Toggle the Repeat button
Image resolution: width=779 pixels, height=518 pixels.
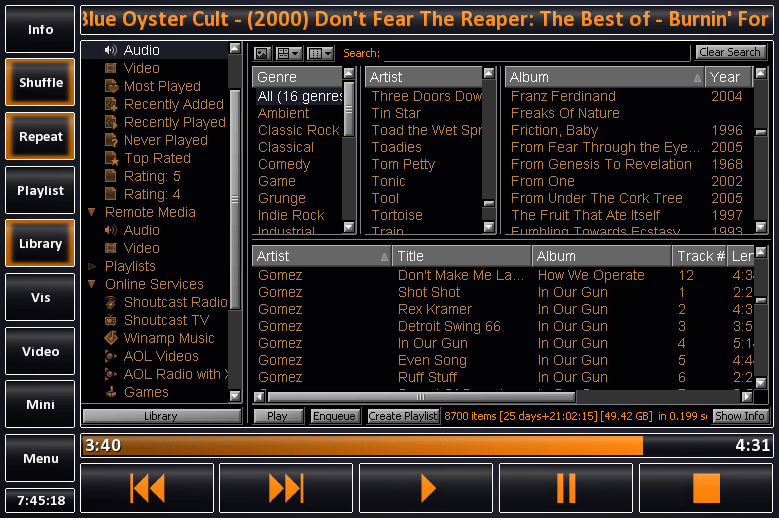coord(40,137)
